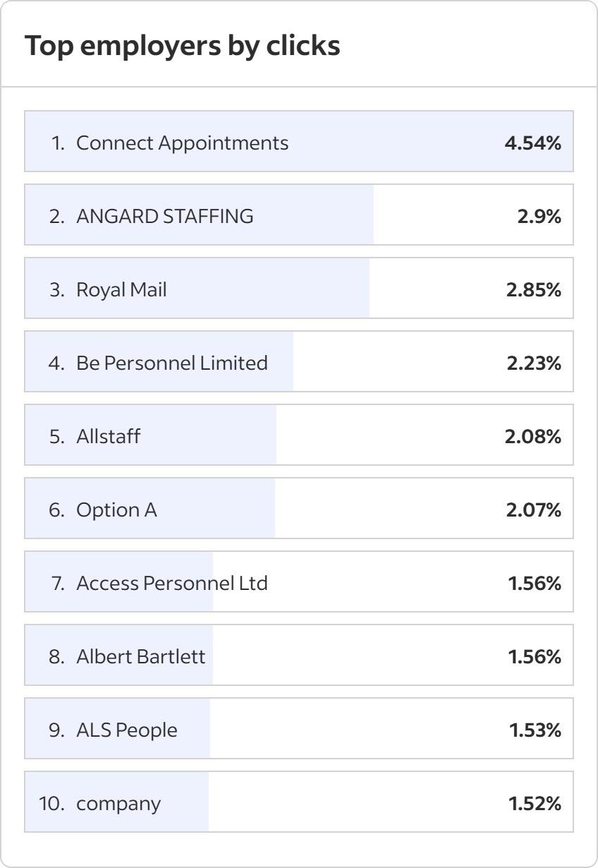This screenshot has width=598, height=868.
Task: Click Albert Bartlett's 1.56% value
Action: click(534, 657)
